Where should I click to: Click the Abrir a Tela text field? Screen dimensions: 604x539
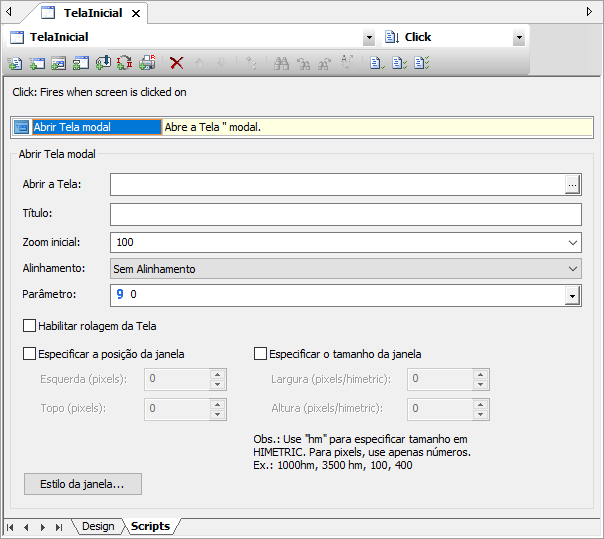338,185
